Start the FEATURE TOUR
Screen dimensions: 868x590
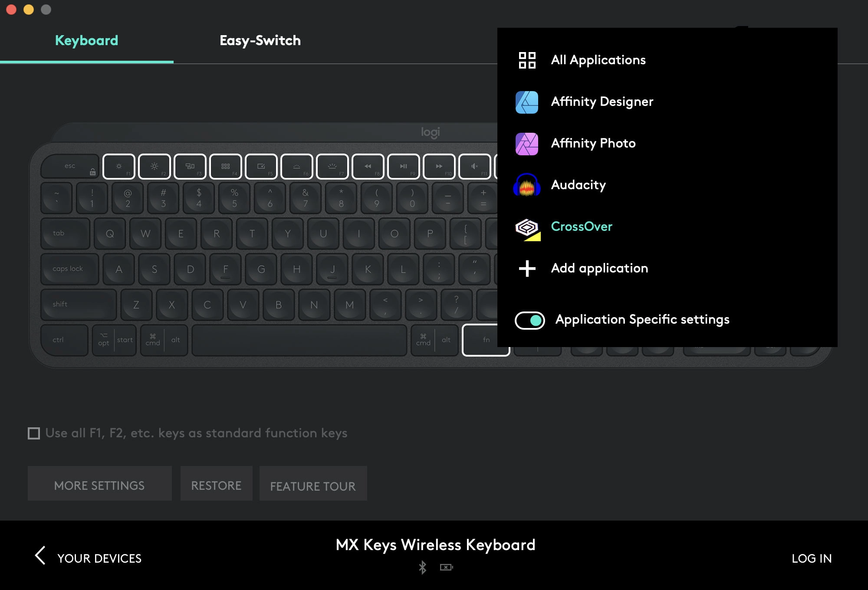pos(313,483)
